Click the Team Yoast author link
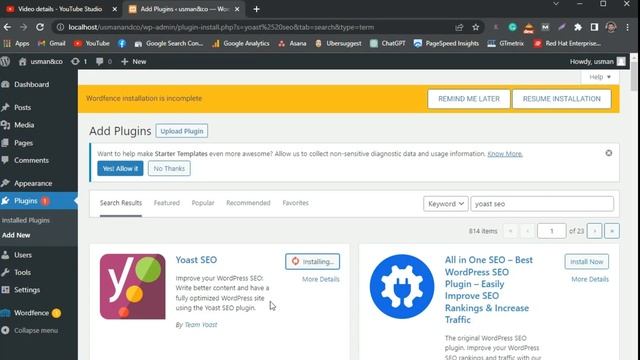This screenshot has width=640, height=360. [201, 324]
